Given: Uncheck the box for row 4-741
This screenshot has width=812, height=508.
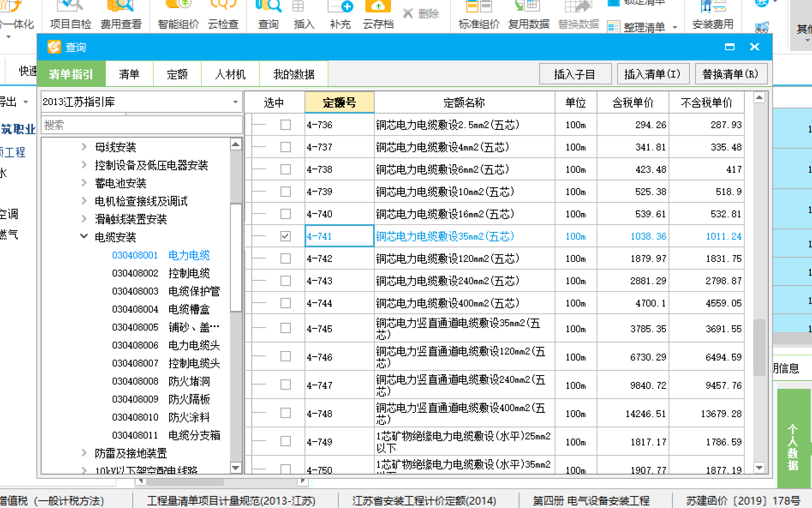Looking at the screenshot, I should coord(285,236).
